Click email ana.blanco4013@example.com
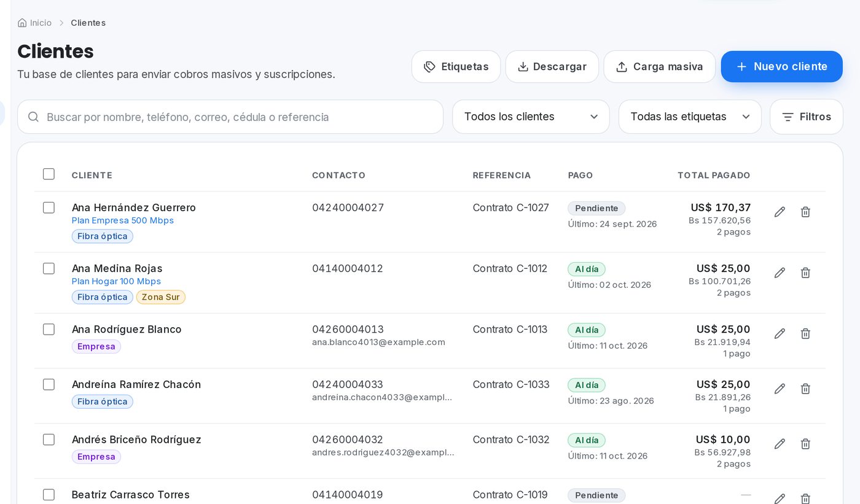860x504 pixels. click(x=378, y=342)
